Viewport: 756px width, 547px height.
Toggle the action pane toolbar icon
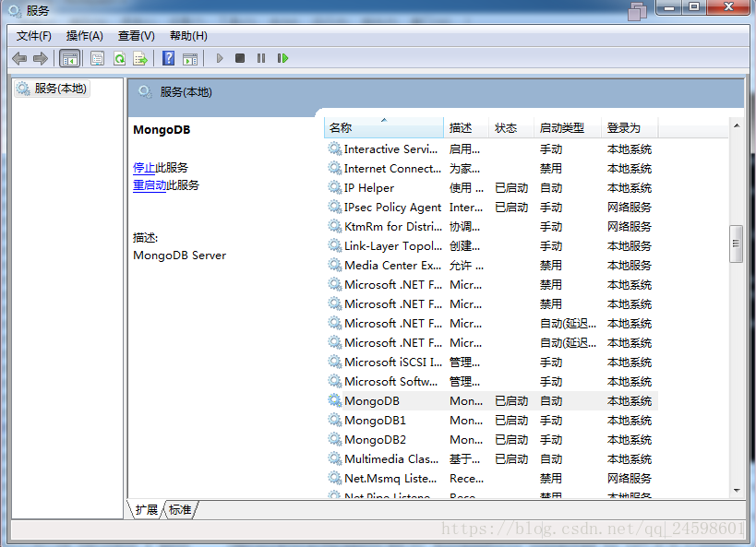coord(190,59)
